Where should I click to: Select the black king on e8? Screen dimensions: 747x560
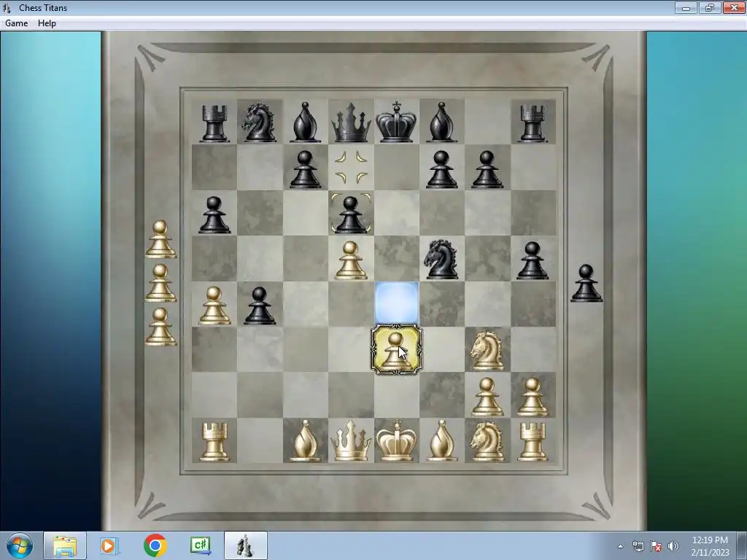[396, 122]
